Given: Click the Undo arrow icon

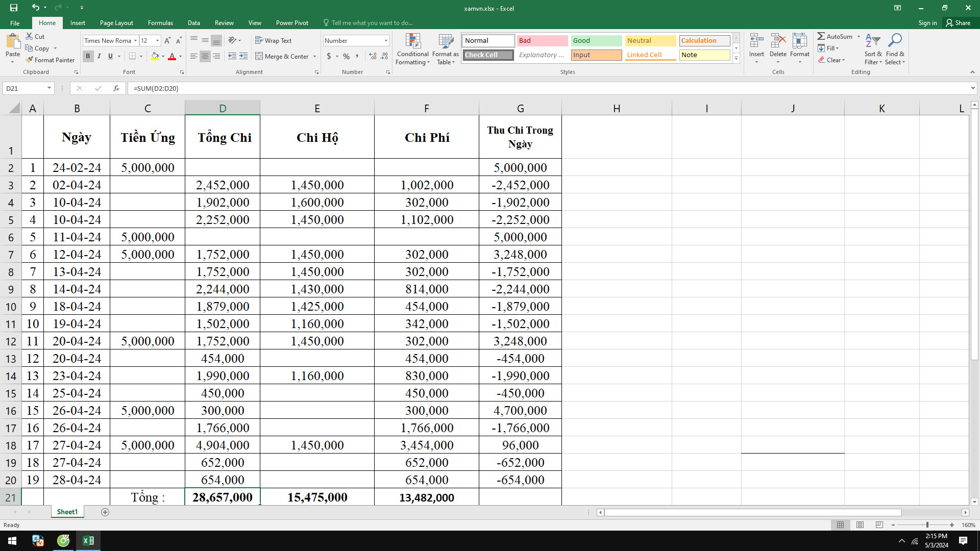Looking at the screenshot, I should click(x=35, y=8).
